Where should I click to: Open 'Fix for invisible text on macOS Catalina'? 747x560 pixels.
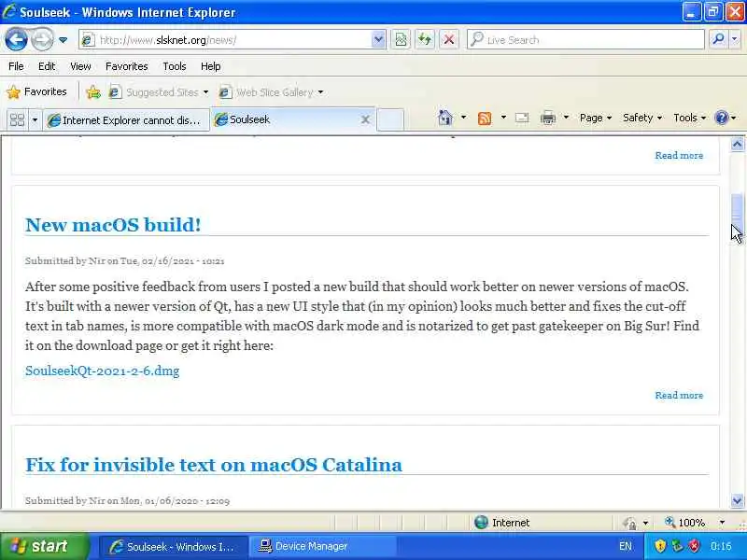(x=214, y=465)
